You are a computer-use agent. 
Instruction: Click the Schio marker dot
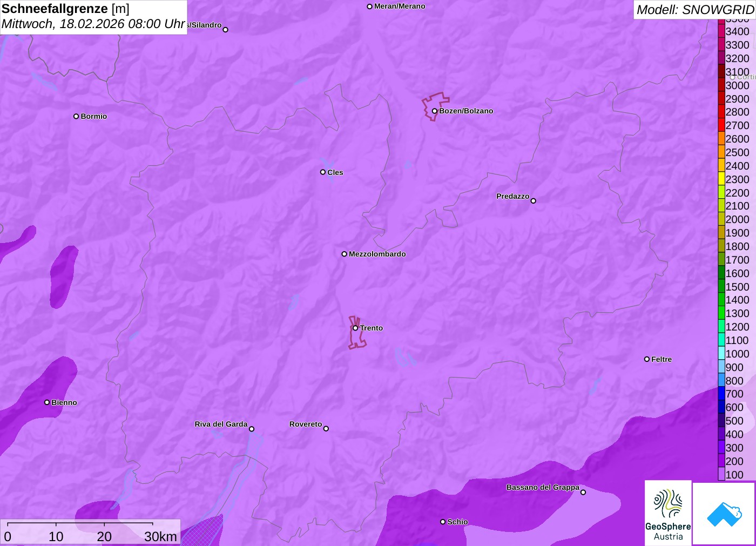click(x=443, y=522)
